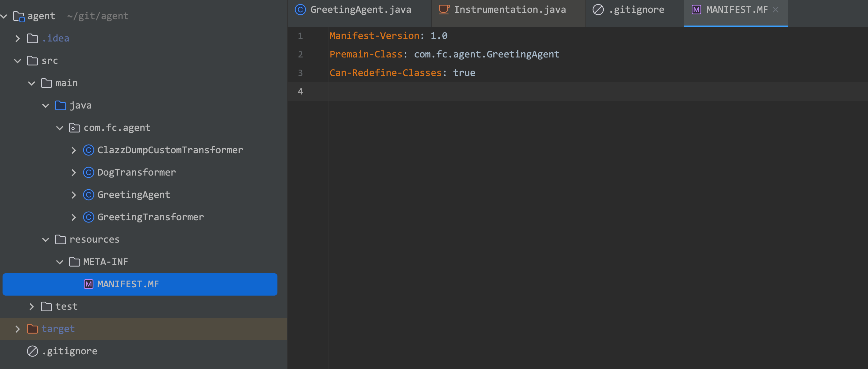The height and width of the screenshot is (369, 868).
Task: Expand the GreetingAgent class node
Action: click(x=74, y=195)
